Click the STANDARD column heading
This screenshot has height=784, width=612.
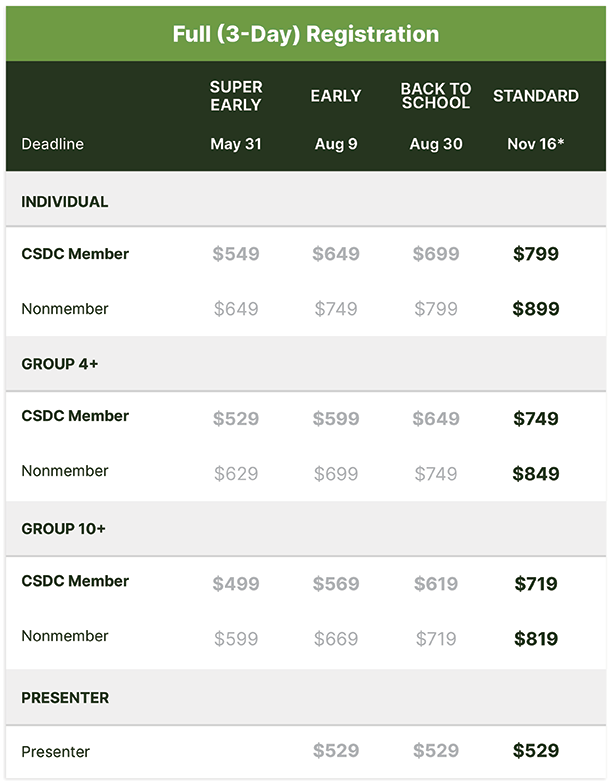(x=536, y=96)
